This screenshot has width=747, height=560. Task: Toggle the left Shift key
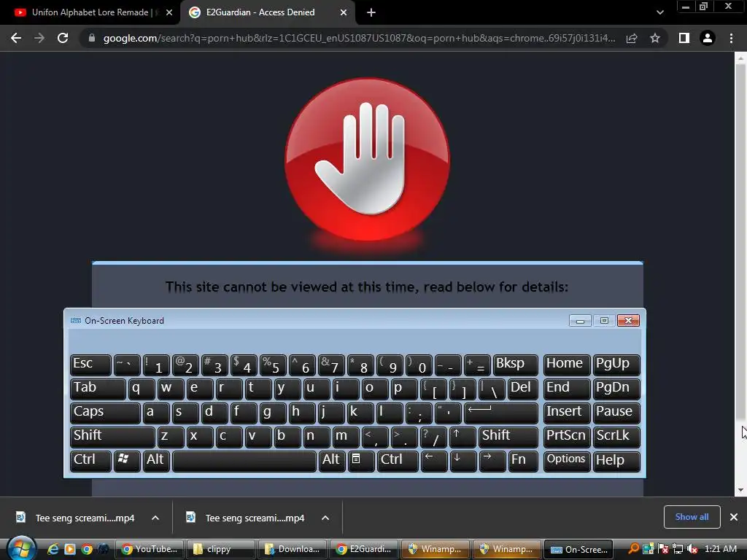tap(112, 437)
